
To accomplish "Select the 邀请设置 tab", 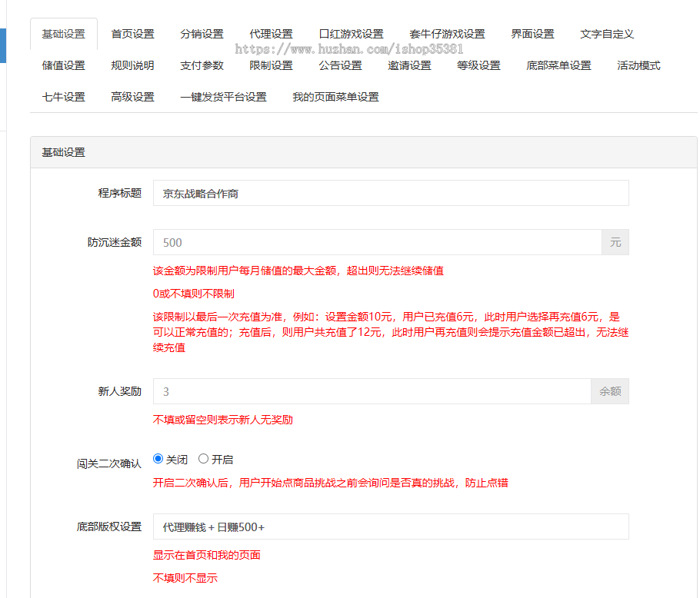I will coord(409,65).
